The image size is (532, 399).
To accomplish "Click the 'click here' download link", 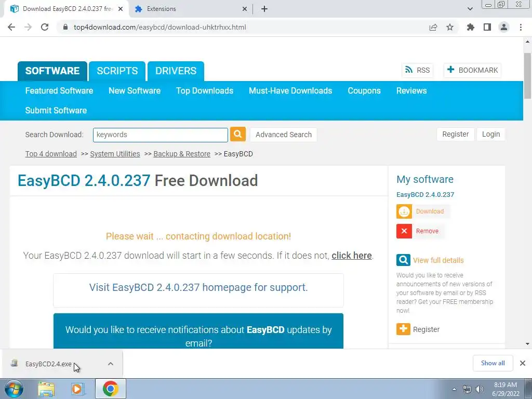I will pyautogui.click(x=352, y=256).
